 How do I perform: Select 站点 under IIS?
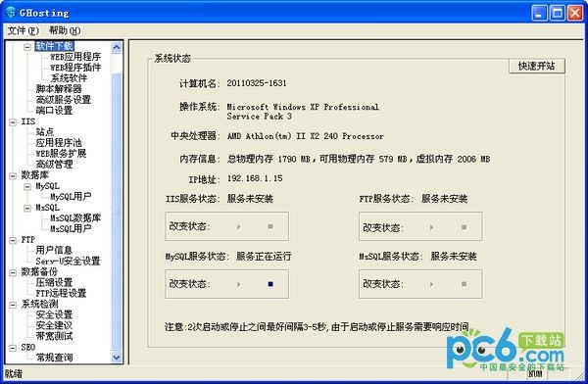[45, 131]
